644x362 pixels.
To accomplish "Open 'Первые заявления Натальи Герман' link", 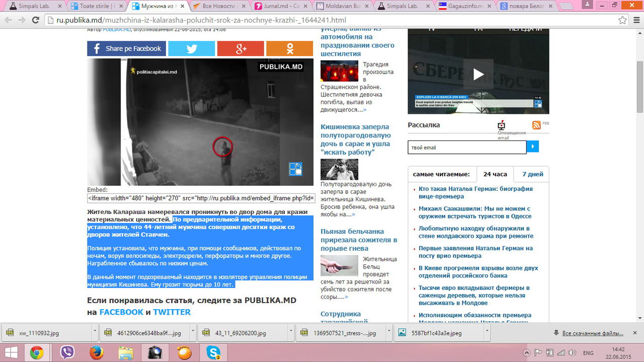I will click(x=475, y=252).
